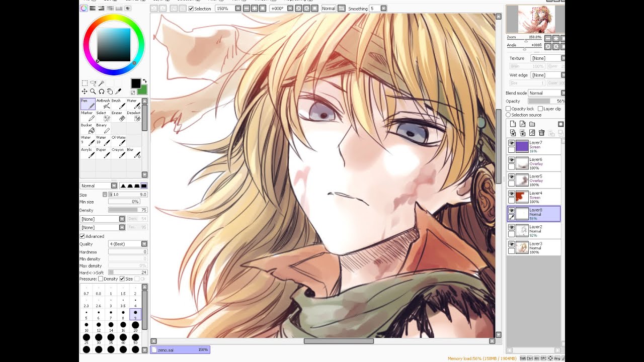
Task: Rotate canvas counterclockwise from toolbar
Action: click(x=298, y=9)
